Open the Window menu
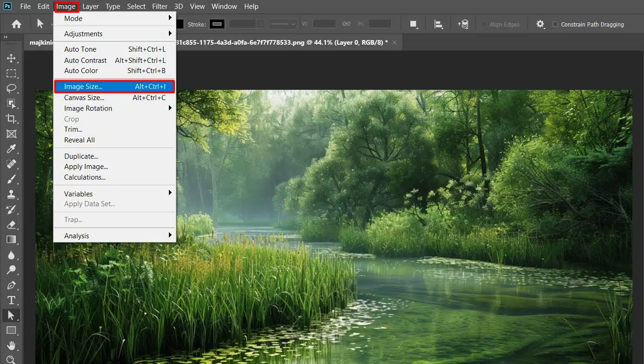This screenshot has height=364, width=644. [x=224, y=7]
